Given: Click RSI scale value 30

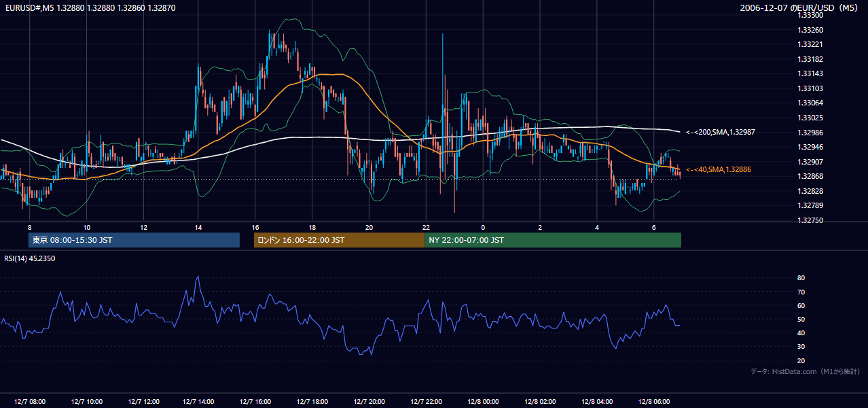Looking at the screenshot, I should click(x=801, y=347).
